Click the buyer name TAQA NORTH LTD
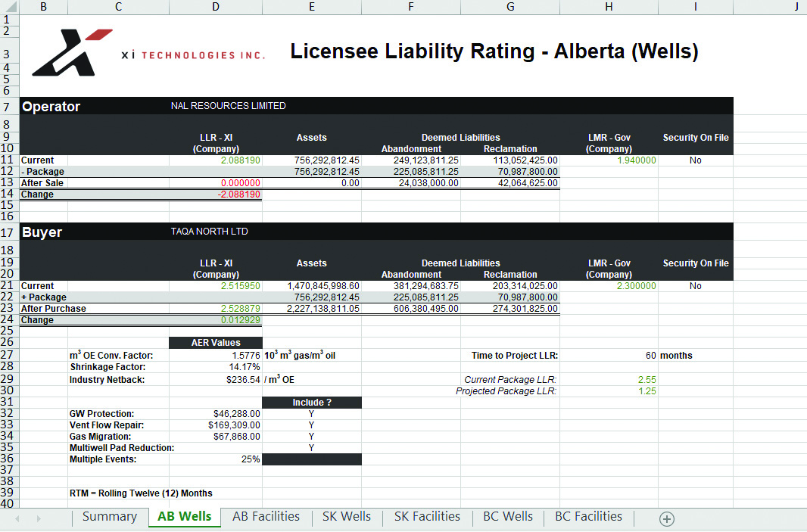 click(x=210, y=232)
